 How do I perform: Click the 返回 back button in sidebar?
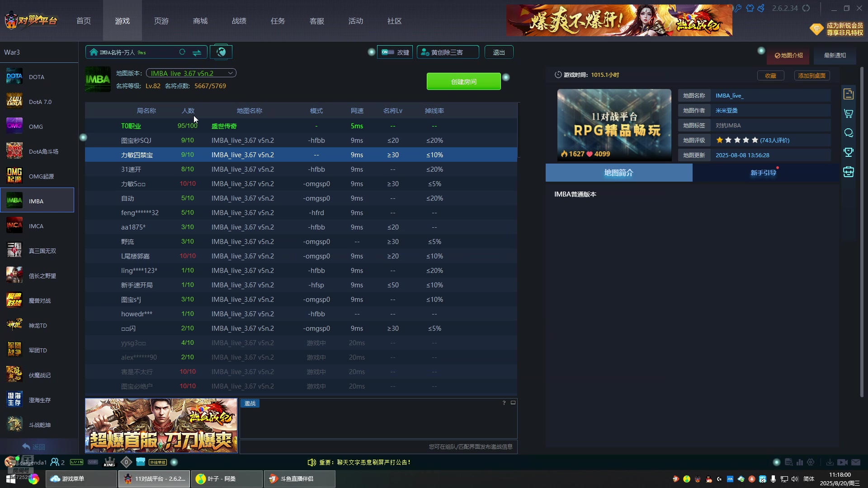tap(33, 446)
